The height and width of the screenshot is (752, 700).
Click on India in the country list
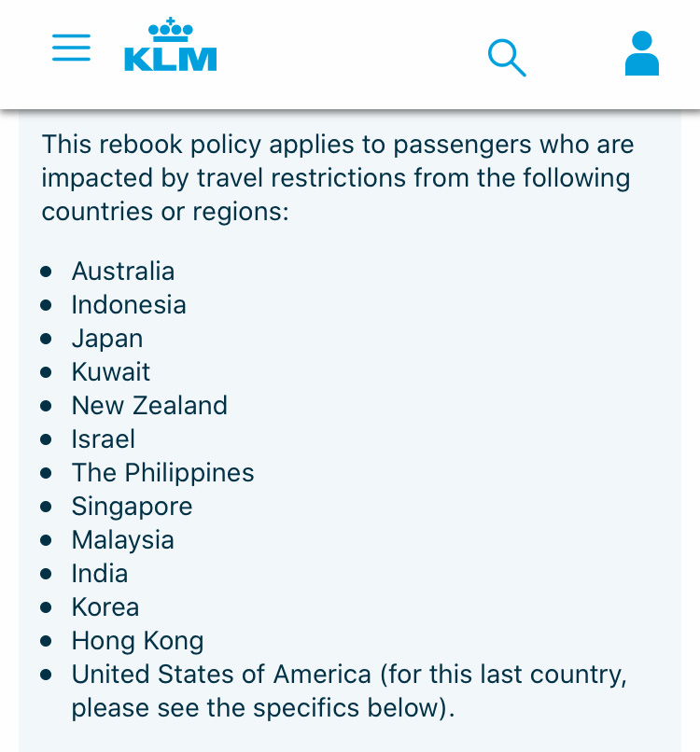click(100, 573)
